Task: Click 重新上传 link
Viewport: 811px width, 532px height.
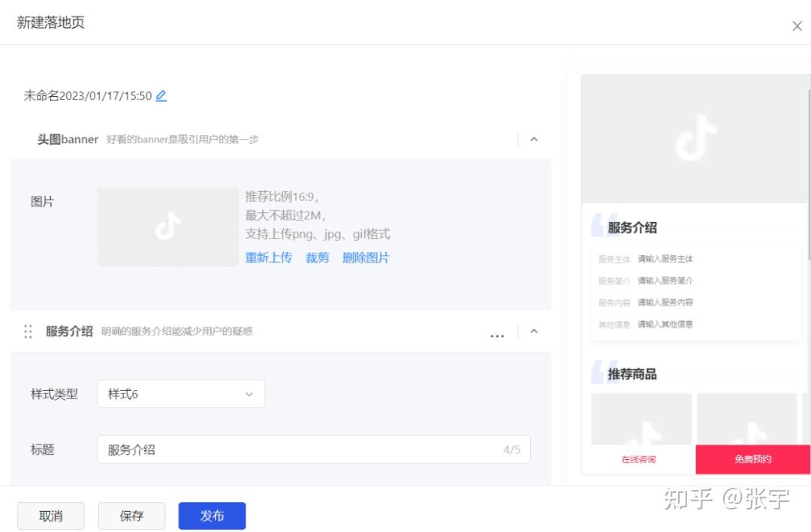Action: click(x=268, y=257)
